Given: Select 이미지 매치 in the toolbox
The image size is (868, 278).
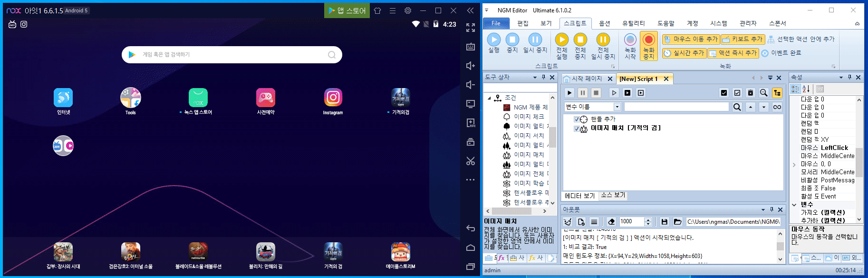Looking at the screenshot, I should click(529, 155).
